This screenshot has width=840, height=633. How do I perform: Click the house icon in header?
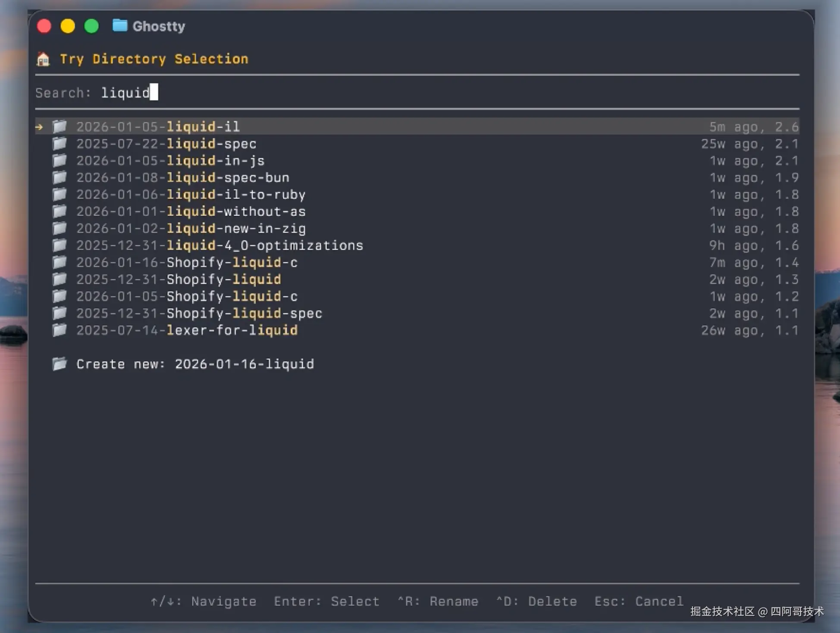click(43, 59)
